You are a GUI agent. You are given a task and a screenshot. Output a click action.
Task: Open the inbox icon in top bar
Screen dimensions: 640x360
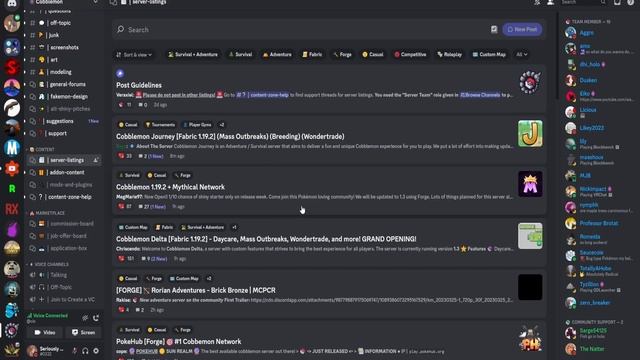[x=617, y=2]
